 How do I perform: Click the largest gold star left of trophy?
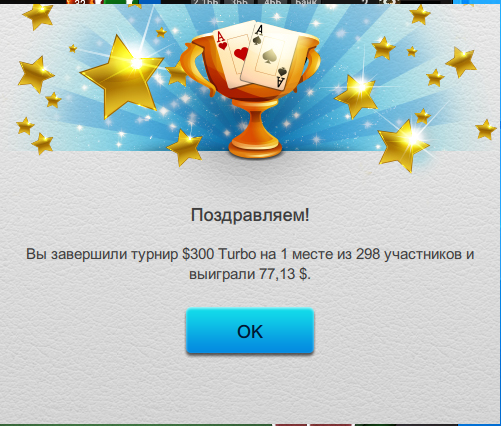[x=122, y=77]
